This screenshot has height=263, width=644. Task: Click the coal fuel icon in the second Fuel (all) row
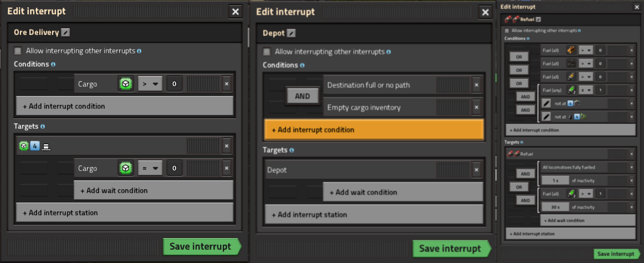point(571,63)
